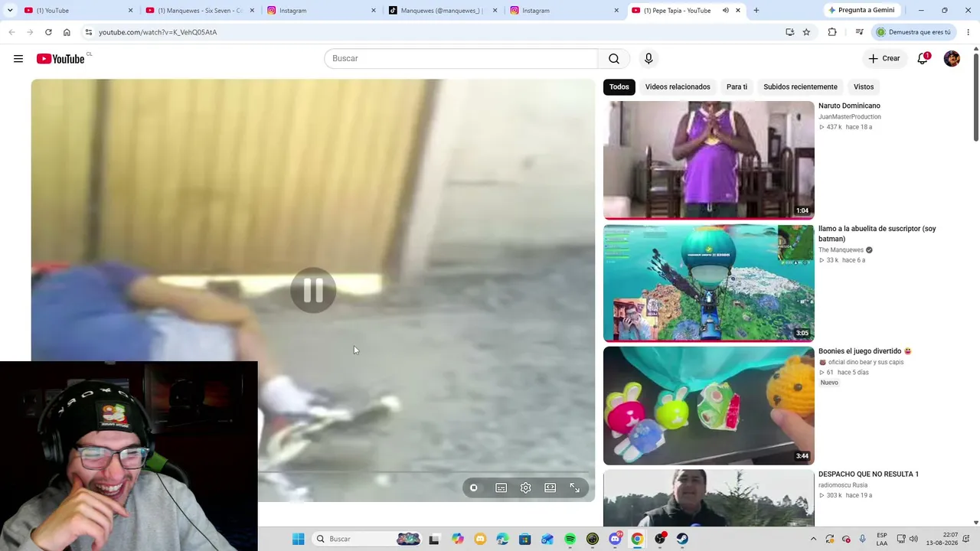Open video player settings gear

[x=526, y=487]
